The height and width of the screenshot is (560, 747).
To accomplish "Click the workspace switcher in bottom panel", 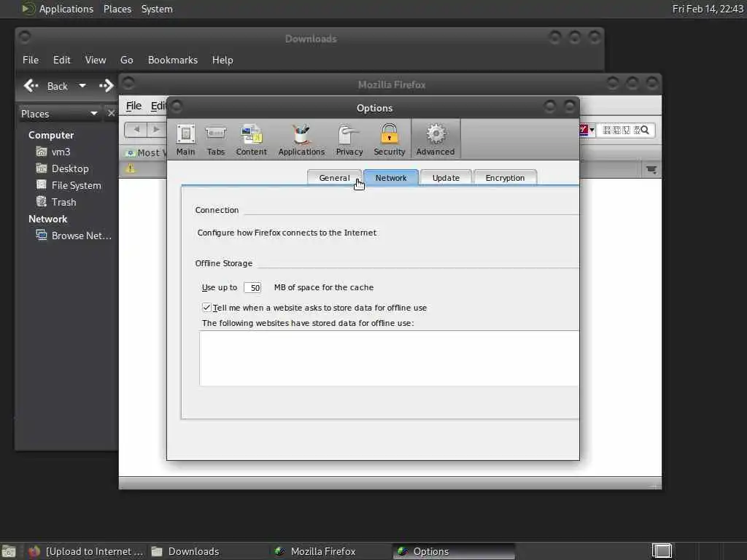I will (x=662, y=551).
